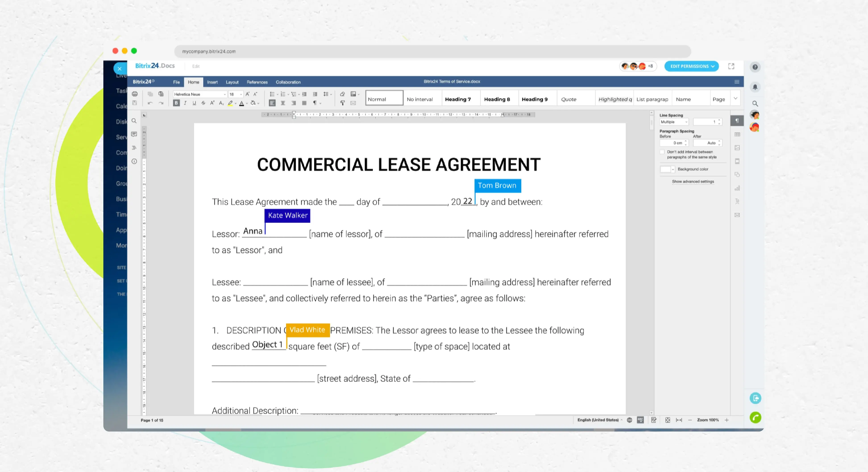This screenshot has height=472, width=868.
Task: Click the copy style paint roller icon
Action: 342,103
